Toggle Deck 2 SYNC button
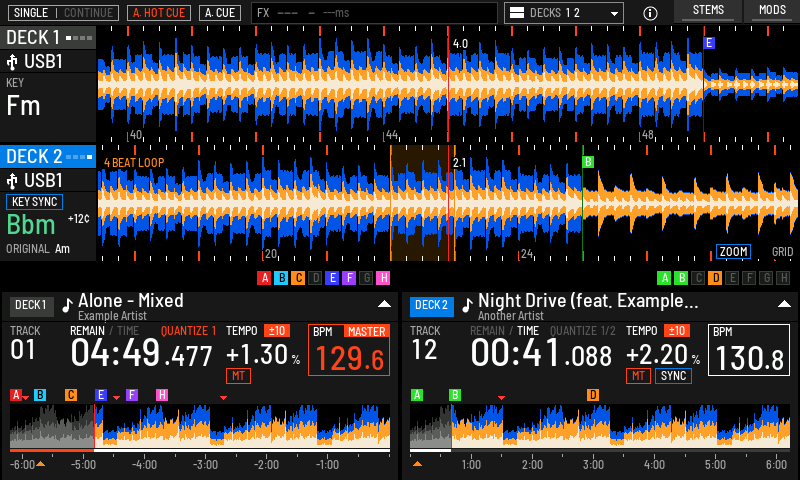Image resolution: width=800 pixels, height=480 pixels. click(673, 376)
